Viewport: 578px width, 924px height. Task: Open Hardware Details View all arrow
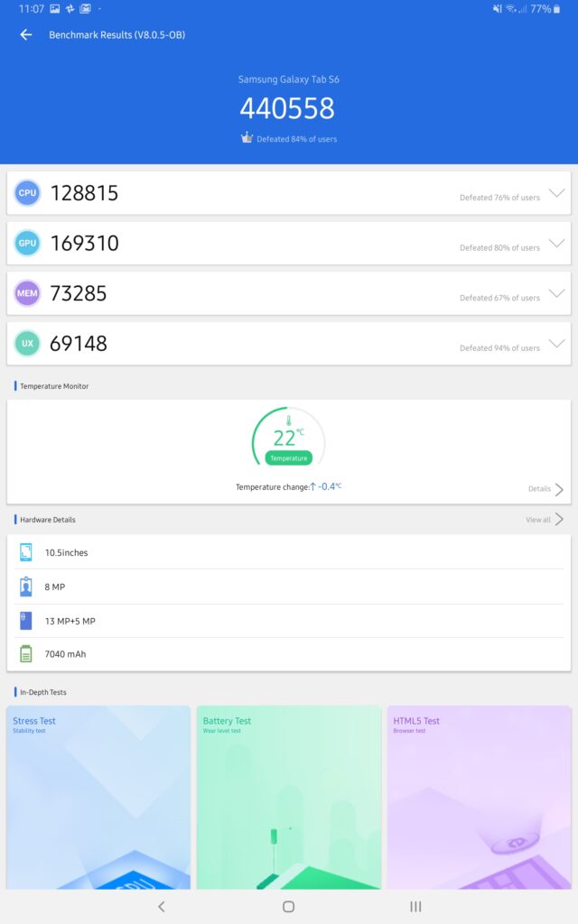[x=559, y=519]
